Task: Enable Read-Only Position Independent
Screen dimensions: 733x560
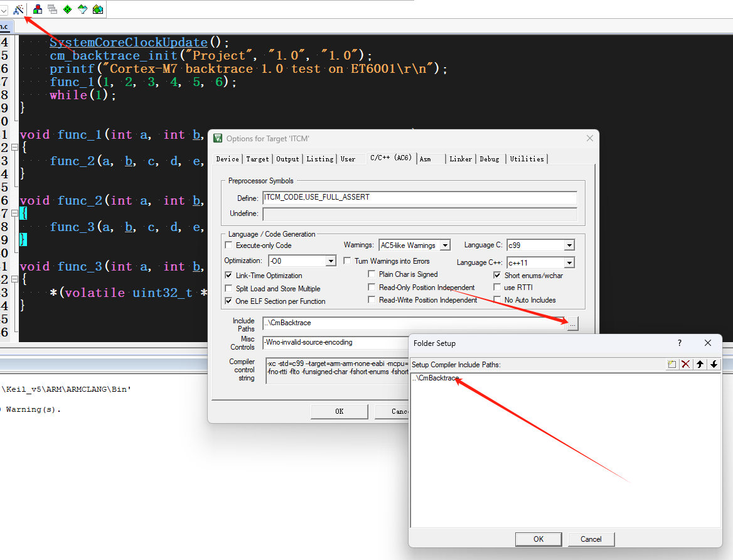Action: click(x=372, y=287)
